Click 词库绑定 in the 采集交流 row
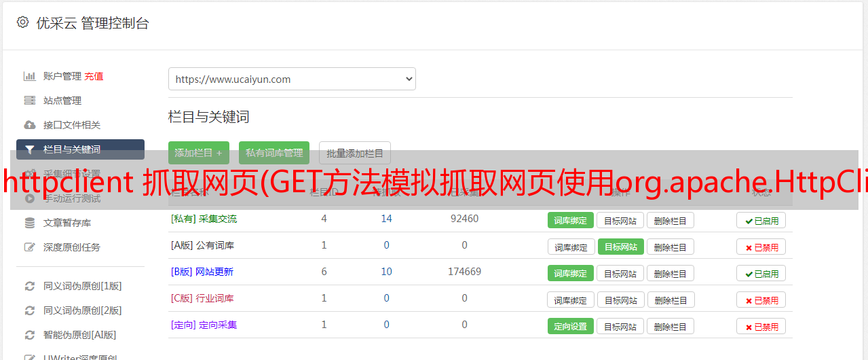Screen dimensions: 868x360 click(571, 220)
